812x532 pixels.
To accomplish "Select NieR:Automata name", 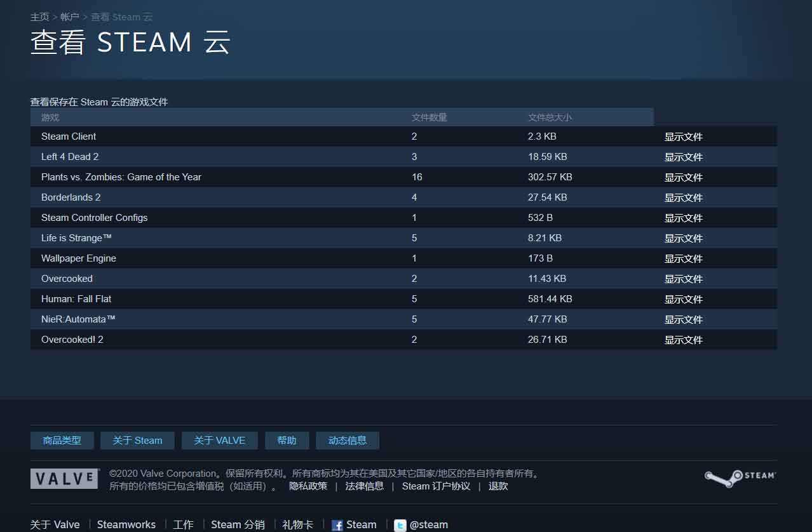I will point(78,319).
